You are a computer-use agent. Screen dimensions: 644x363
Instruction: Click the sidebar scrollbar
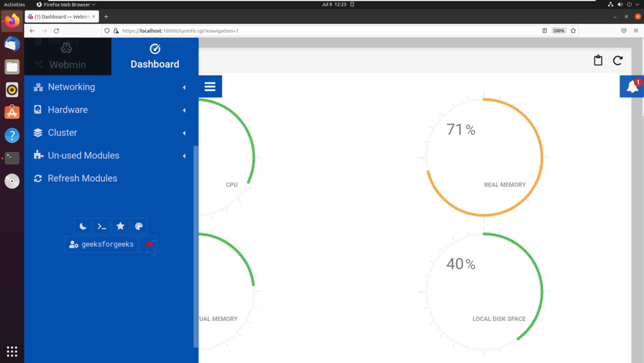click(196, 247)
